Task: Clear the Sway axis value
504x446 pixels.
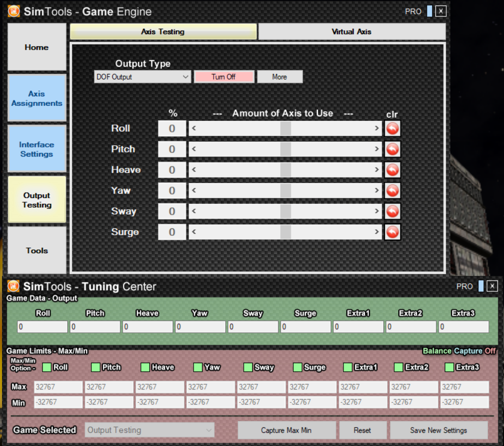Action: click(393, 211)
